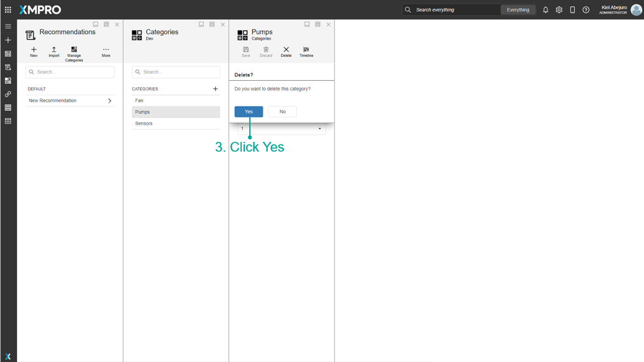644x362 pixels.
Task: Click the Timeline icon in Pumps panel
Action: point(306,50)
